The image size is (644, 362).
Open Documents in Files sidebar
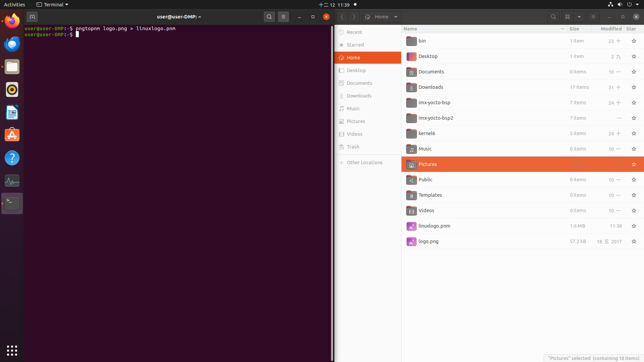click(x=368, y=83)
